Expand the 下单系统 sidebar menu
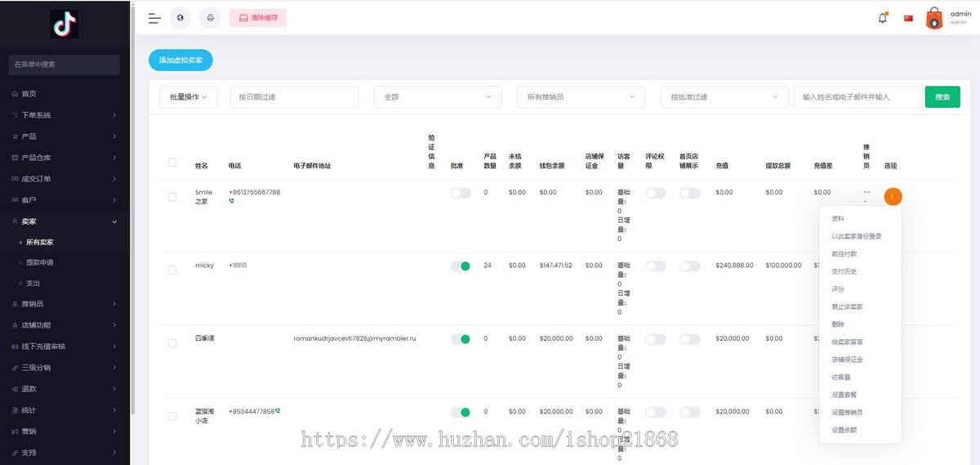This screenshot has height=465, width=980. pyautogui.click(x=114, y=115)
